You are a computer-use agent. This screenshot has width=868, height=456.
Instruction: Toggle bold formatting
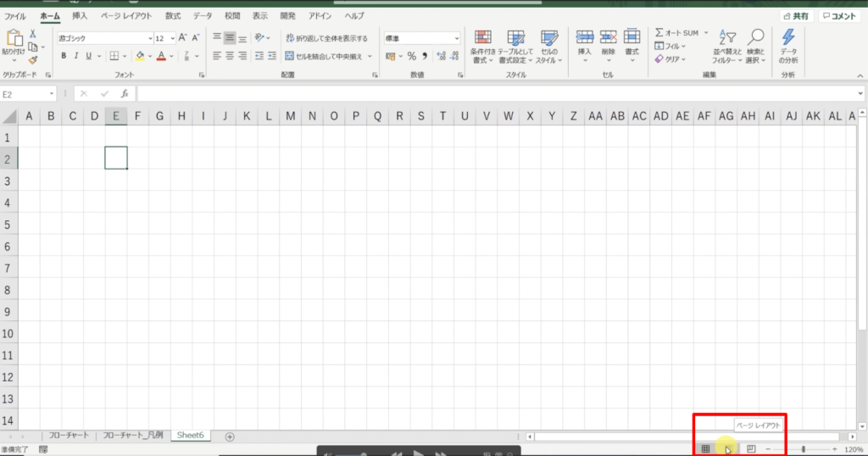pos(64,56)
